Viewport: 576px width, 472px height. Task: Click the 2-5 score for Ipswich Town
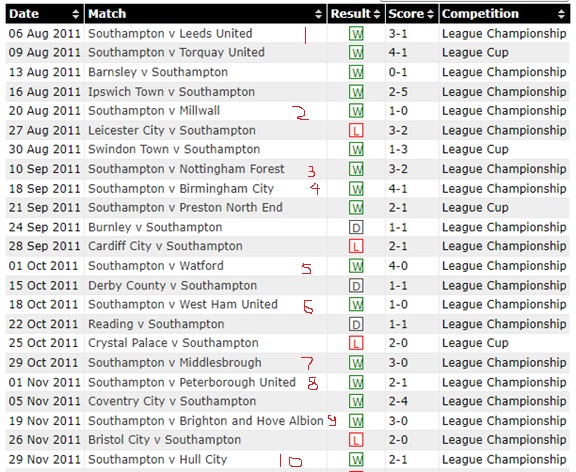(x=398, y=92)
